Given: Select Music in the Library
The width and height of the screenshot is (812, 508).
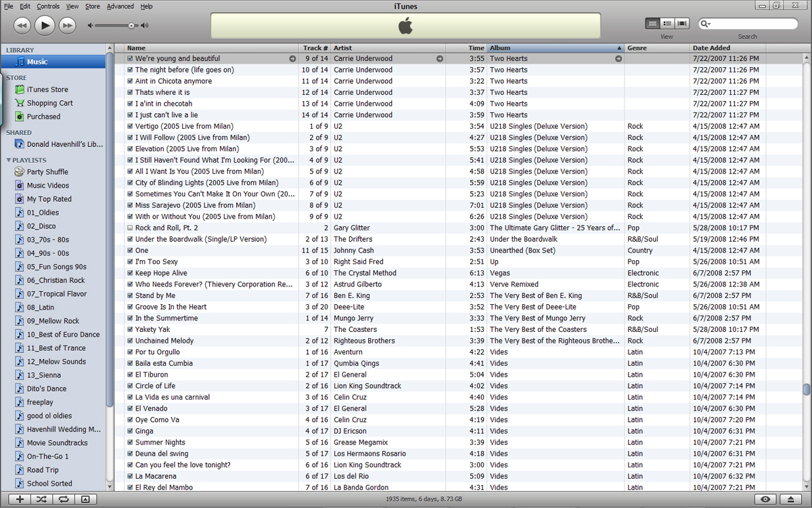Looking at the screenshot, I should pyautogui.click(x=53, y=62).
